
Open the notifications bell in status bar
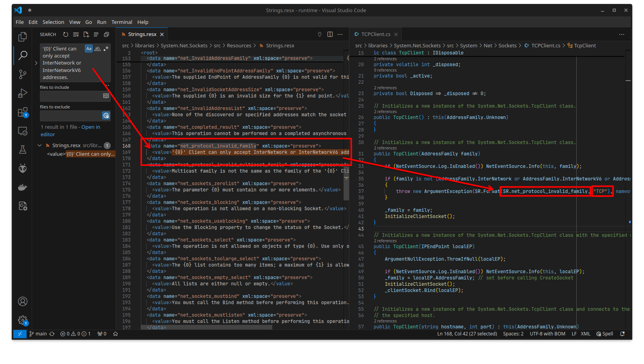[x=622, y=334]
